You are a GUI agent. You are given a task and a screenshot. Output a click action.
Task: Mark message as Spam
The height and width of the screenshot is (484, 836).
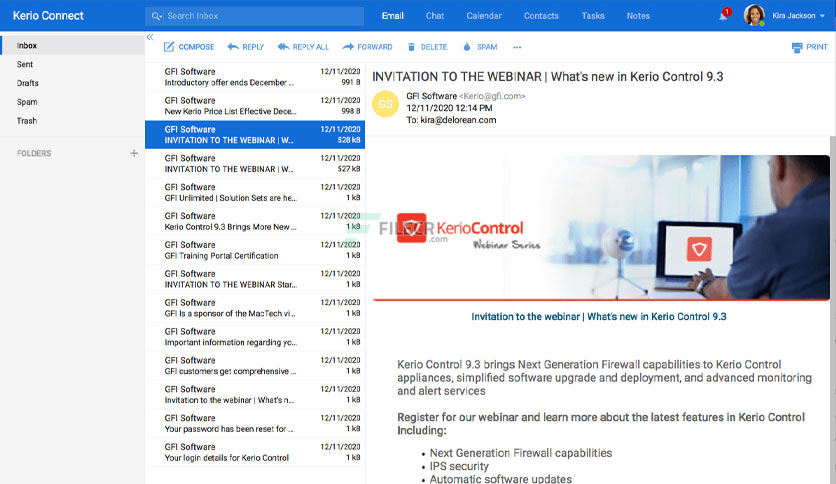(480, 47)
